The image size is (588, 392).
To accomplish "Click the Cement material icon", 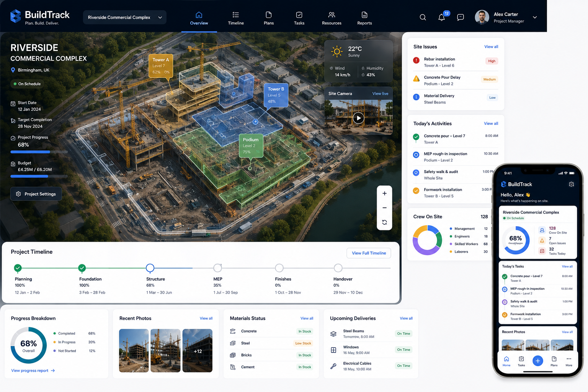I will [x=233, y=367].
